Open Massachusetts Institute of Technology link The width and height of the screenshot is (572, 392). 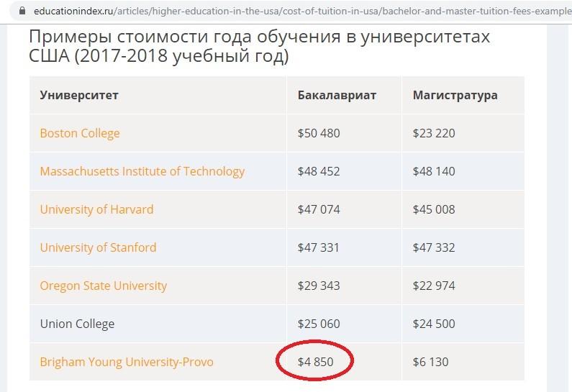[142, 171]
